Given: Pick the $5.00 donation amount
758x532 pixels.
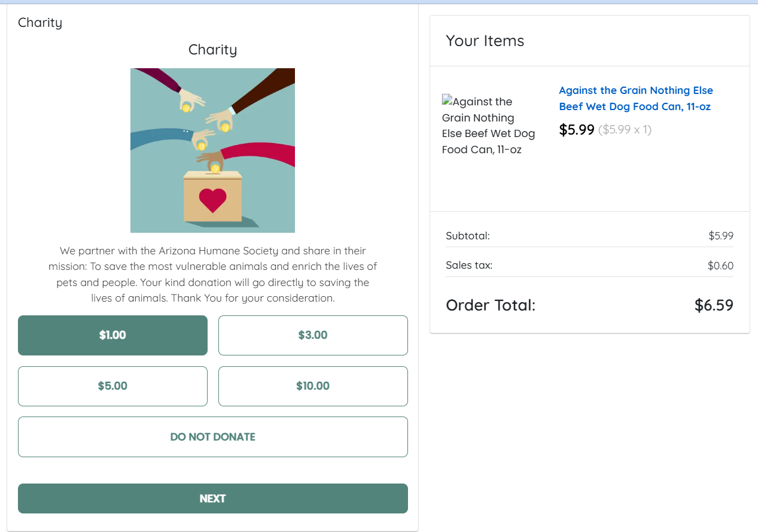Looking at the screenshot, I should [112, 386].
